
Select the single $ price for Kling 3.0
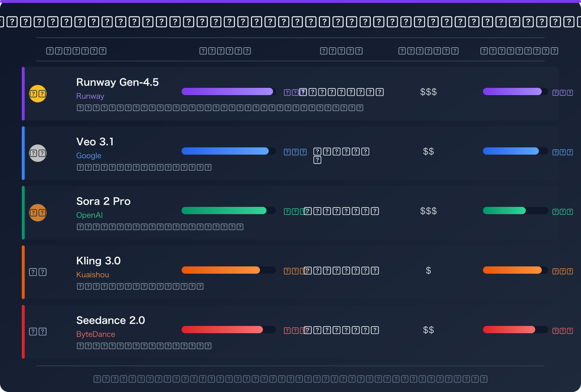pyautogui.click(x=428, y=271)
